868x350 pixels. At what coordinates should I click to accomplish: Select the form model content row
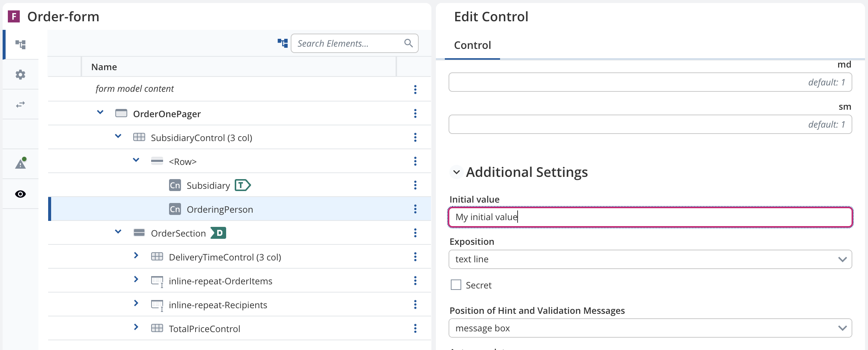tap(240, 89)
